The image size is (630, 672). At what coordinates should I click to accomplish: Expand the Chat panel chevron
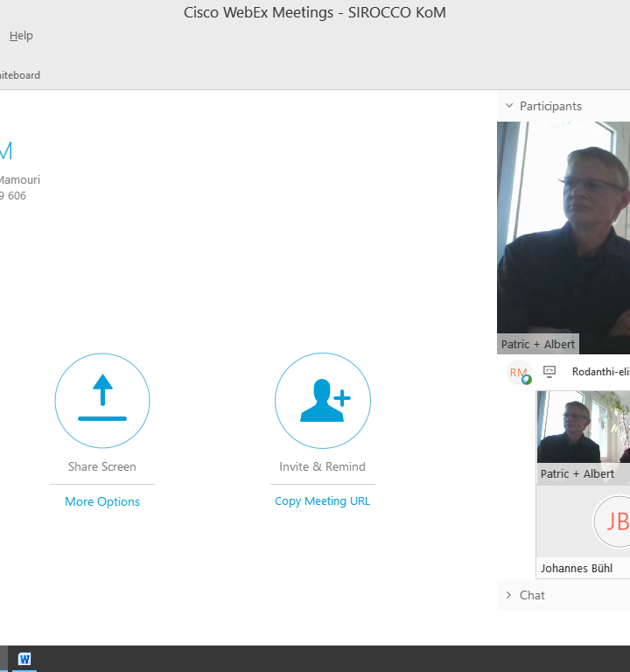(509, 595)
